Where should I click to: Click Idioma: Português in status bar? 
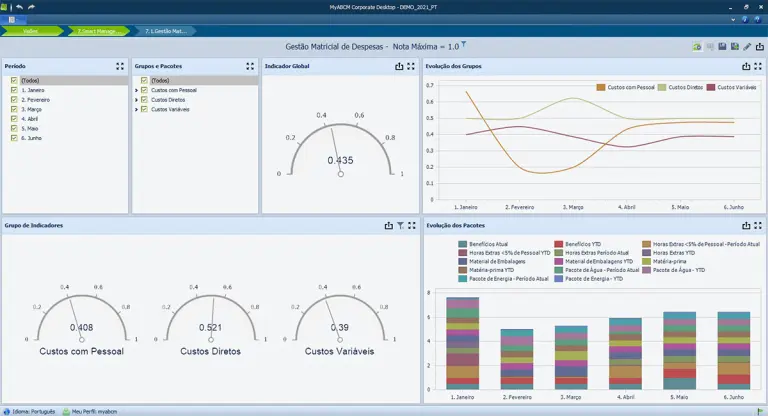point(32,411)
